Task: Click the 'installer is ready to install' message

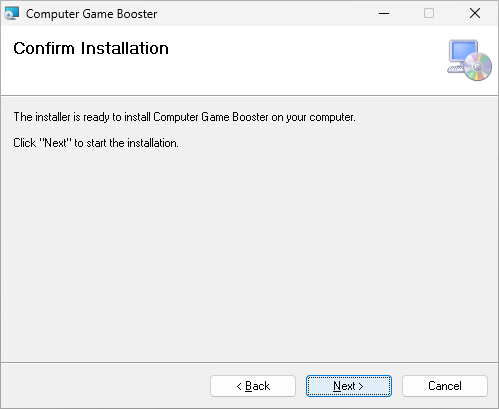Action: click(184, 117)
